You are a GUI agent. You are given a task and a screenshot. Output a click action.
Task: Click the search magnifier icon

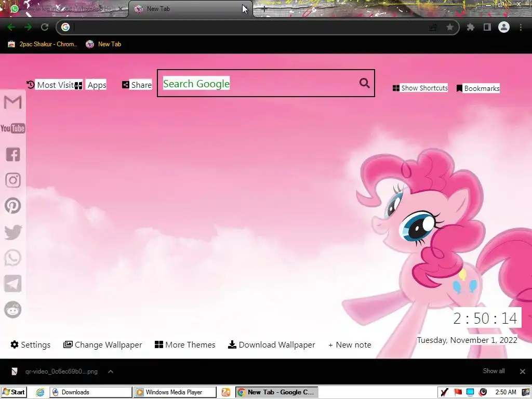364,83
